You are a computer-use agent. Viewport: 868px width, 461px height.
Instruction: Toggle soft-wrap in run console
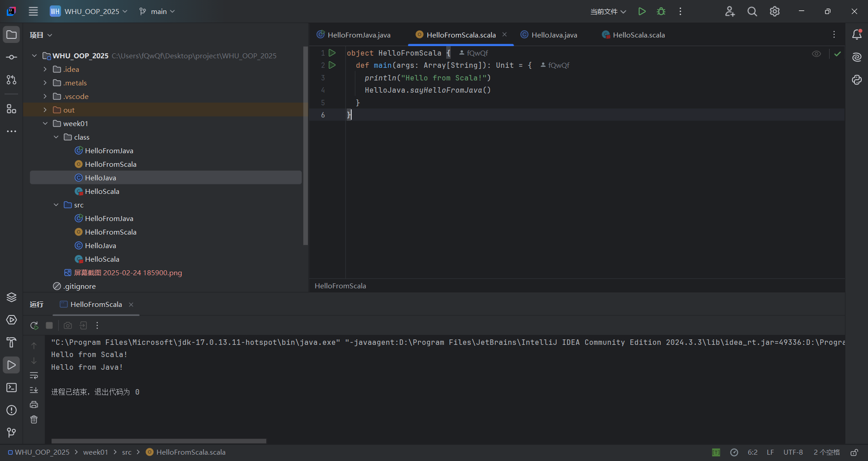[x=34, y=376]
